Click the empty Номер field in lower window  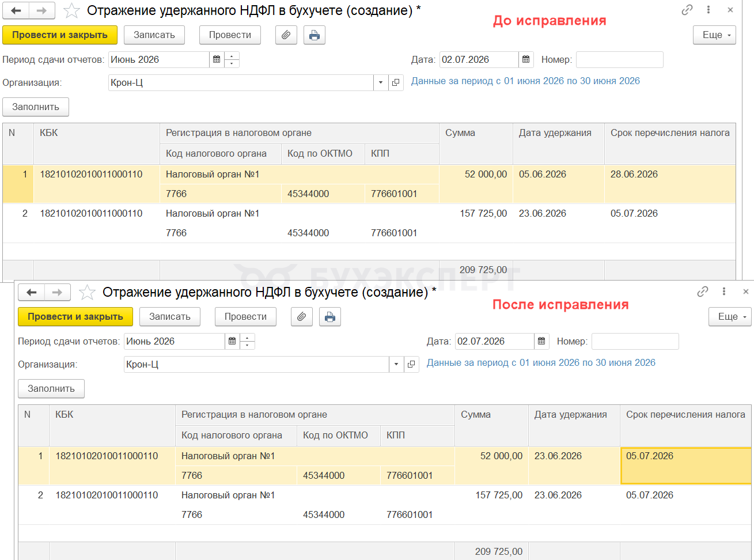(x=635, y=342)
